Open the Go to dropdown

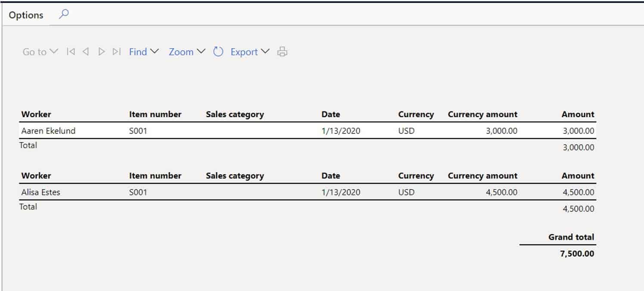pyautogui.click(x=54, y=51)
